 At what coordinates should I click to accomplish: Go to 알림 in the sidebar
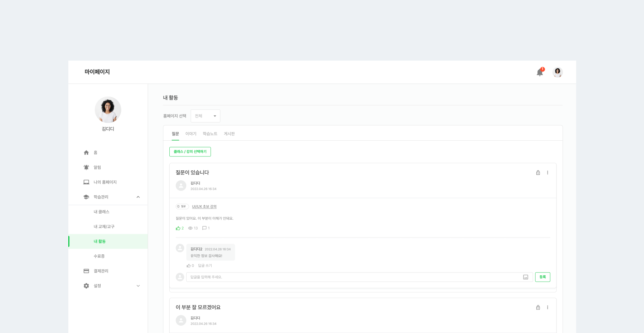pyautogui.click(x=97, y=167)
